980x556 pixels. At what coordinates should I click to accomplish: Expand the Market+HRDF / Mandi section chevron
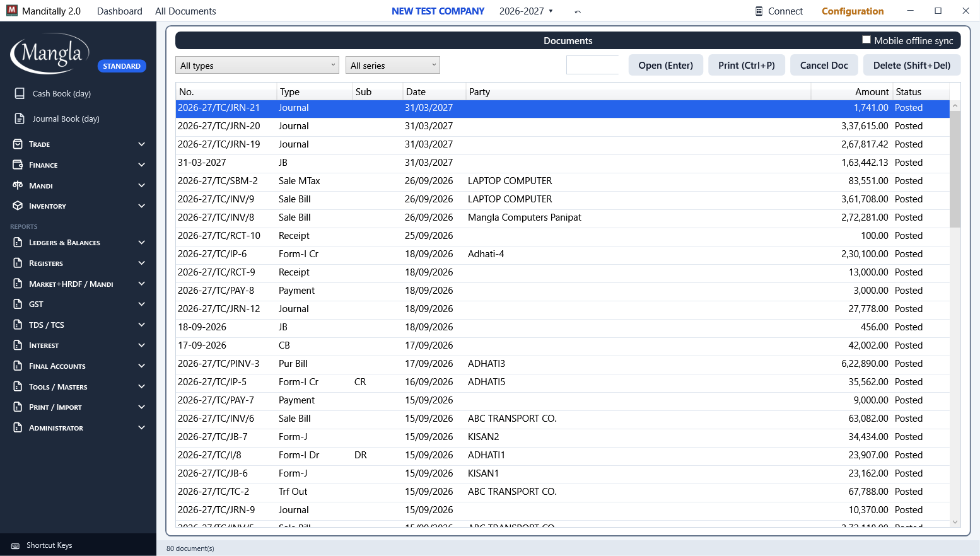(142, 284)
